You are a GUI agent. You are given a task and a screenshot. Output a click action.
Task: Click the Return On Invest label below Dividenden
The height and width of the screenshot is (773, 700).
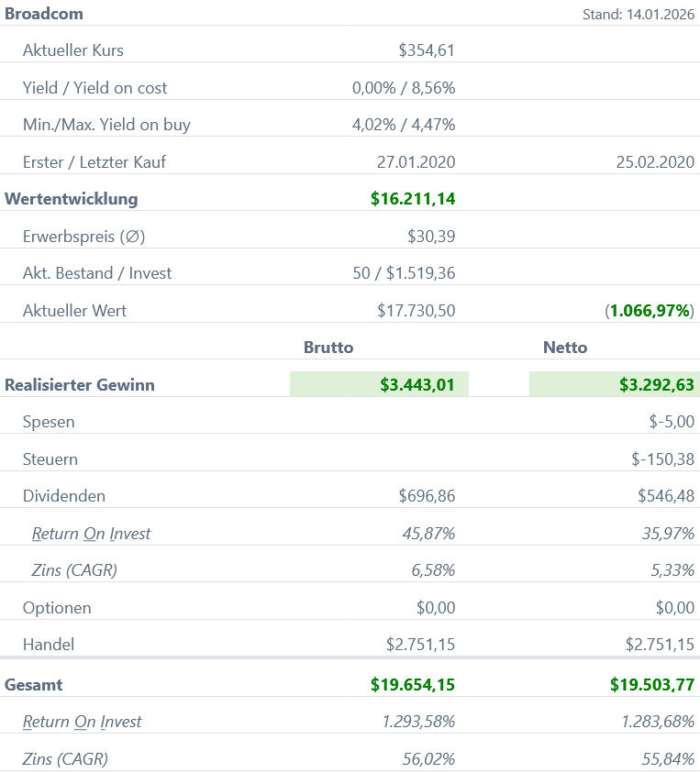[91, 534]
